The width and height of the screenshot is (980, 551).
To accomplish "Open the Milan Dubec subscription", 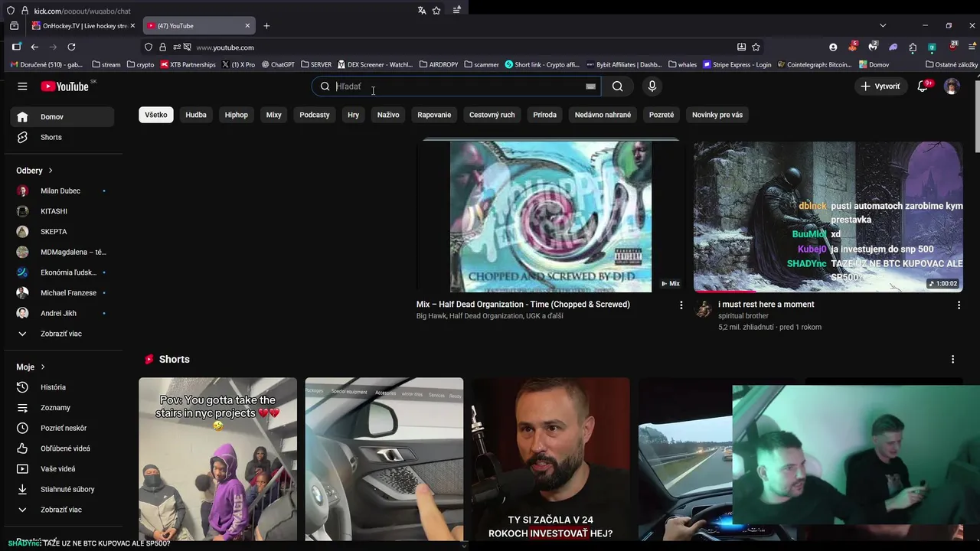I will [62, 191].
